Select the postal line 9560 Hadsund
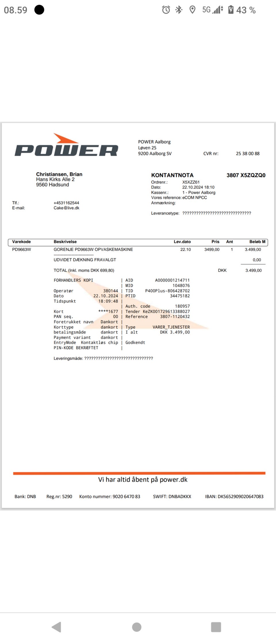Screen dimensions: 276x644 (x=52, y=185)
